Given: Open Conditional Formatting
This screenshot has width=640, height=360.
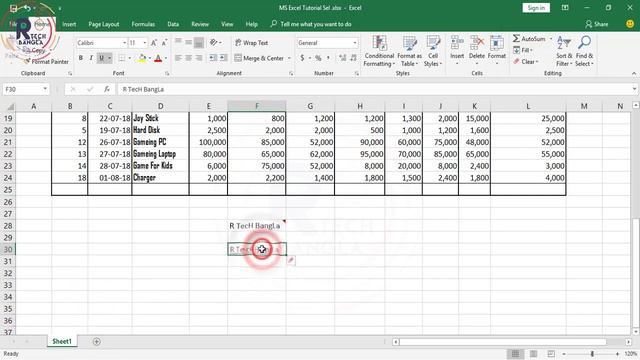Looking at the screenshot, I should point(379,51).
